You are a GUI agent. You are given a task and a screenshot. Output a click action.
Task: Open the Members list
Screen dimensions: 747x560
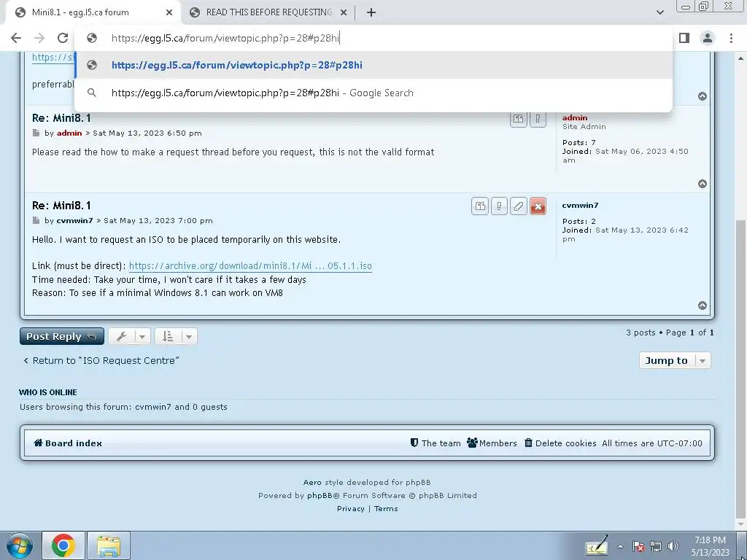492,443
